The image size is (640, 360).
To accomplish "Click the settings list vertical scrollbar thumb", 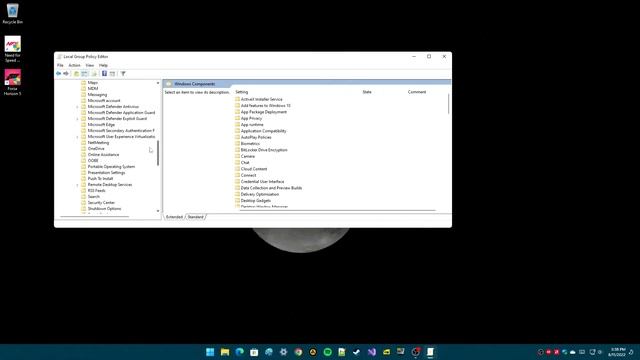I will [x=449, y=104].
